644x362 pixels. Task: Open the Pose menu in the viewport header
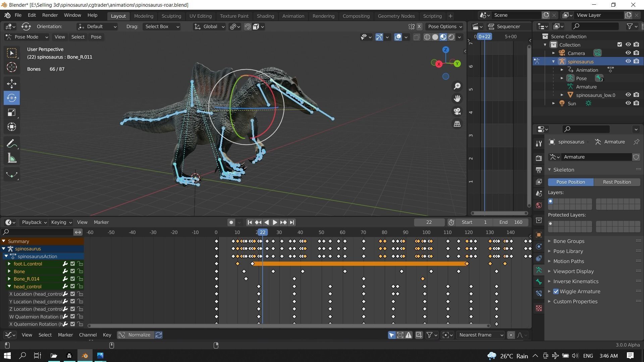pos(96,37)
